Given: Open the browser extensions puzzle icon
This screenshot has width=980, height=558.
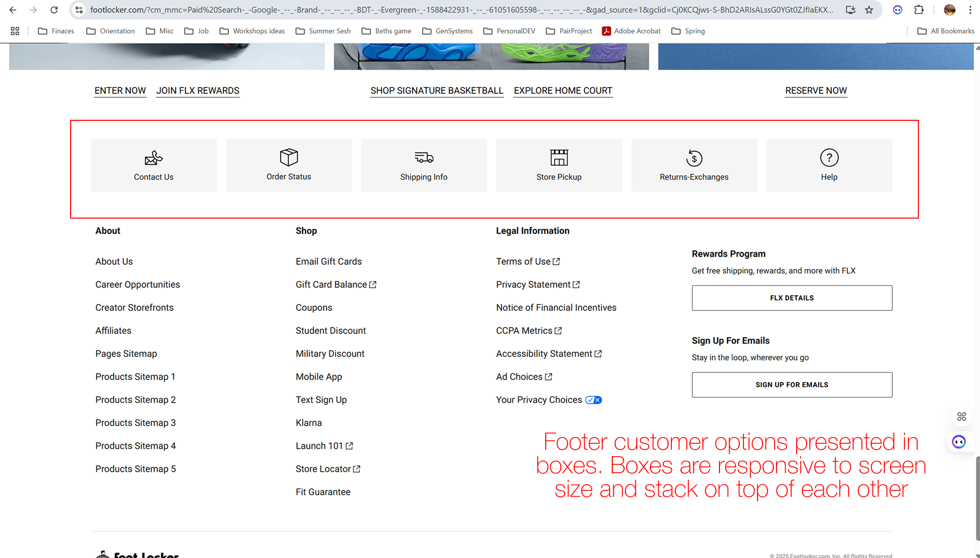Looking at the screenshot, I should click(919, 10).
